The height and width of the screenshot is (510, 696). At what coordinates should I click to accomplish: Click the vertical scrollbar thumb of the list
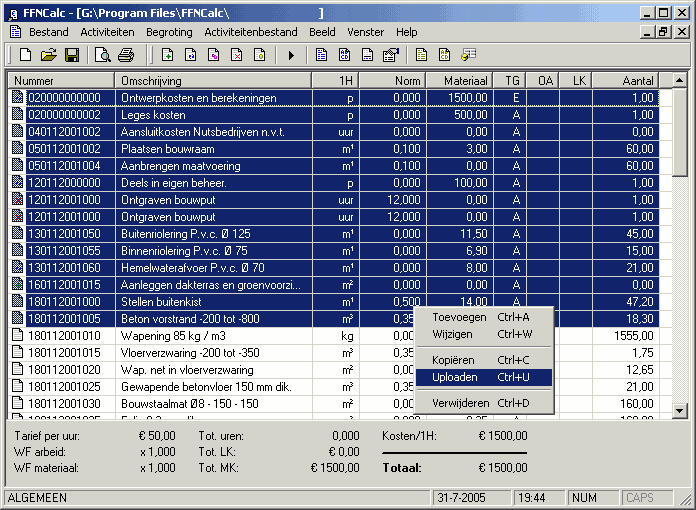[x=680, y=132]
